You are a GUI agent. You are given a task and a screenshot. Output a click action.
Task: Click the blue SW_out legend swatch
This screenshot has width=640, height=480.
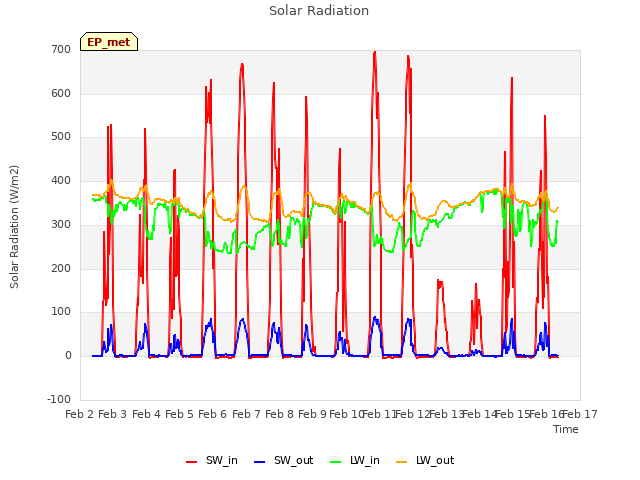click(x=260, y=462)
